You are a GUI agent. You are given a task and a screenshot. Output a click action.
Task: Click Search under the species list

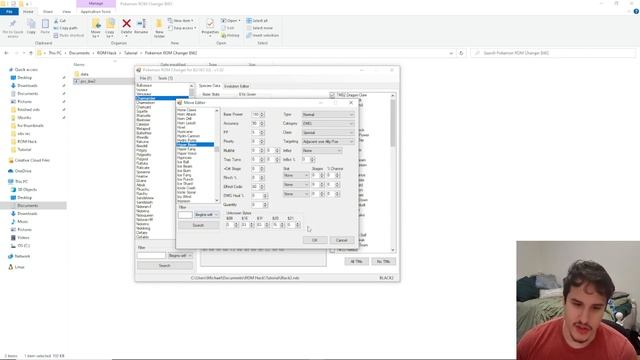(x=164, y=266)
